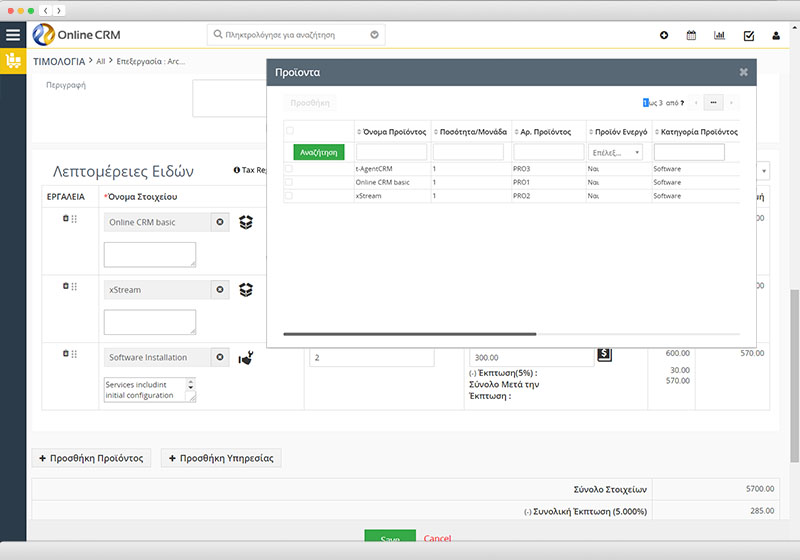Image resolution: width=800 pixels, height=560 pixels.
Task: Open the calendar icon in header
Action: [x=691, y=35]
